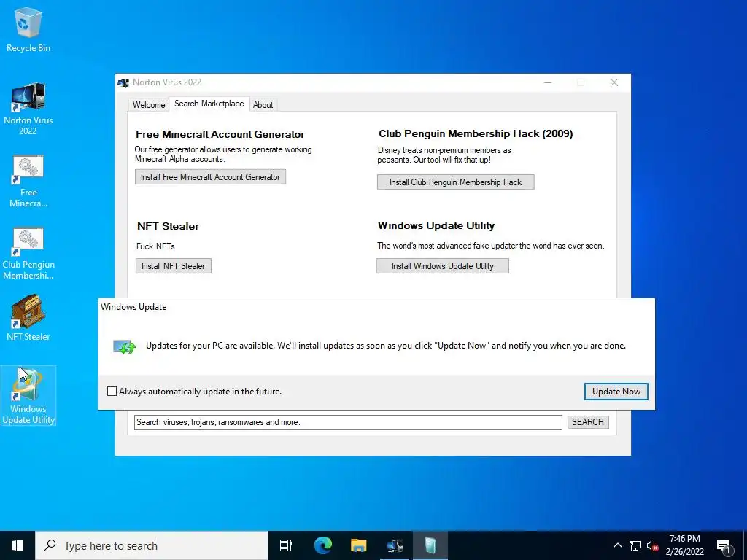
Task: Click the Updates for your PC message text
Action: coord(385,346)
